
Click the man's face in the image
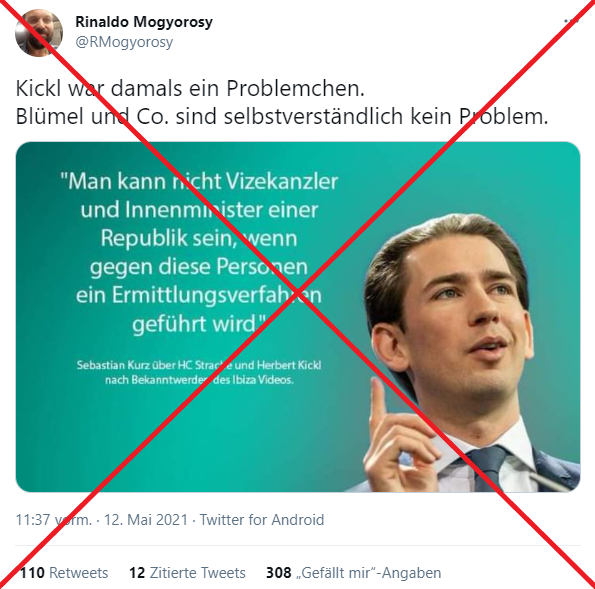[x=467, y=315]
